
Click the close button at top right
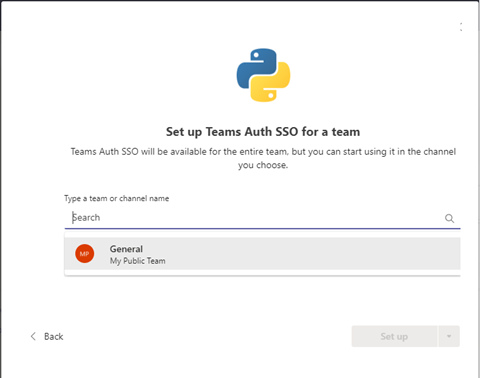click(461, 27)
